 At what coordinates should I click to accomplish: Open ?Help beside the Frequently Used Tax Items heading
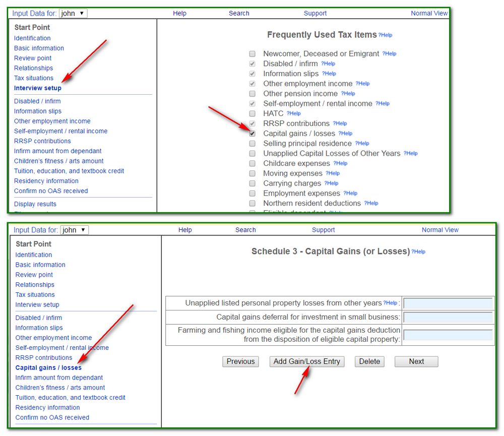pos(385,35)
